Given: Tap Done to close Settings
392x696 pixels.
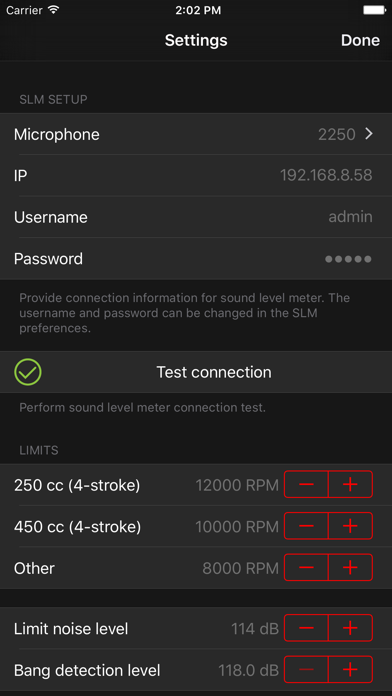Looking at the screenshot, I should pos(360,40).
